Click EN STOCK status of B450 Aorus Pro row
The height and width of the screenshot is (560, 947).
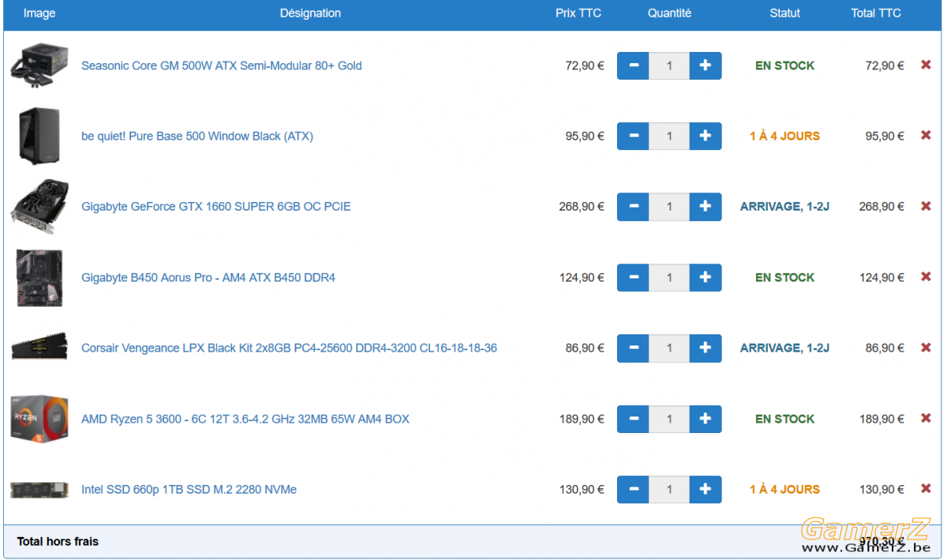point(784,278)
